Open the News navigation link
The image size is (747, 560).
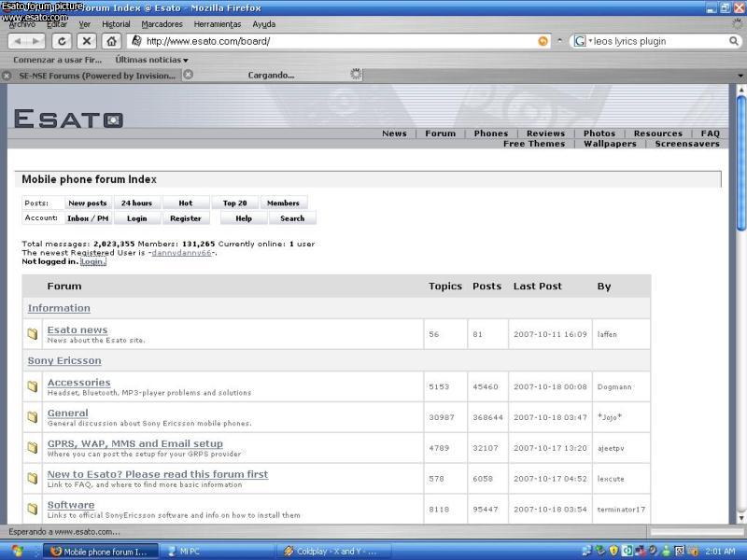pos(394,133)
